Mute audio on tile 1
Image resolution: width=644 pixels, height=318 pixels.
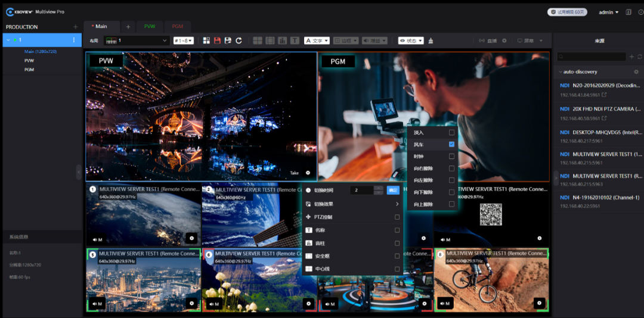click(97, 239)
